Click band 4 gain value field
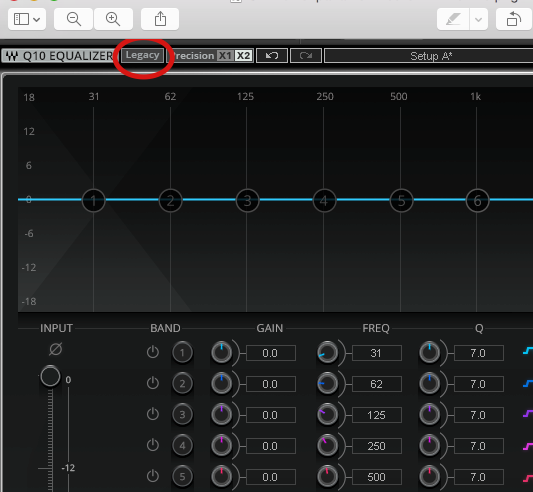The image size is (533, 492). click(x=271, y=446)
